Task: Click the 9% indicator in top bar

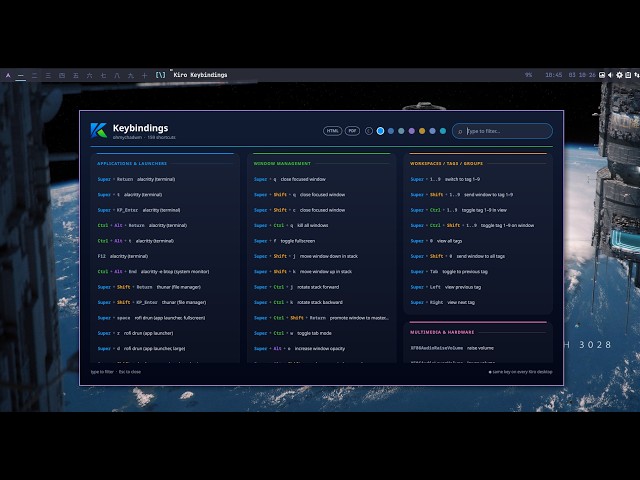Action: coord(529,75)
